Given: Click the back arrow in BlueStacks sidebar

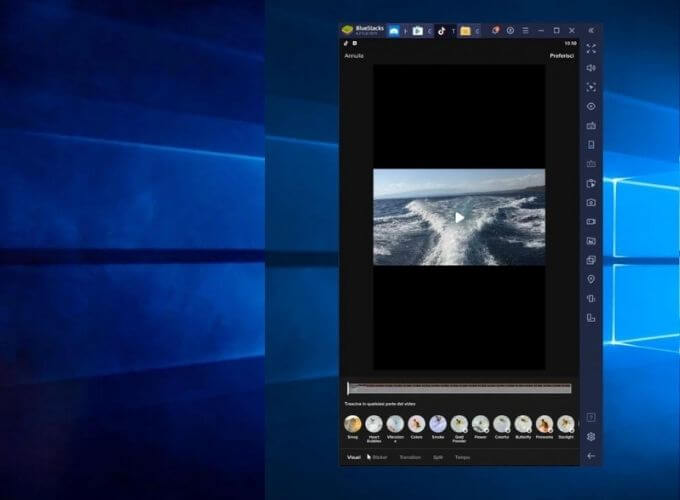Looking at the screenshot, I should (x=591, y=456).
